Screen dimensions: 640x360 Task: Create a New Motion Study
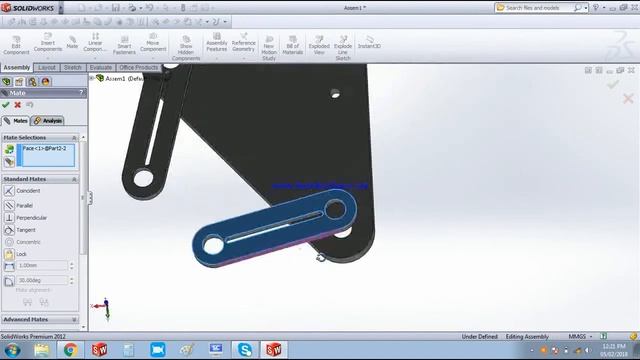click(x=269, y=48)
